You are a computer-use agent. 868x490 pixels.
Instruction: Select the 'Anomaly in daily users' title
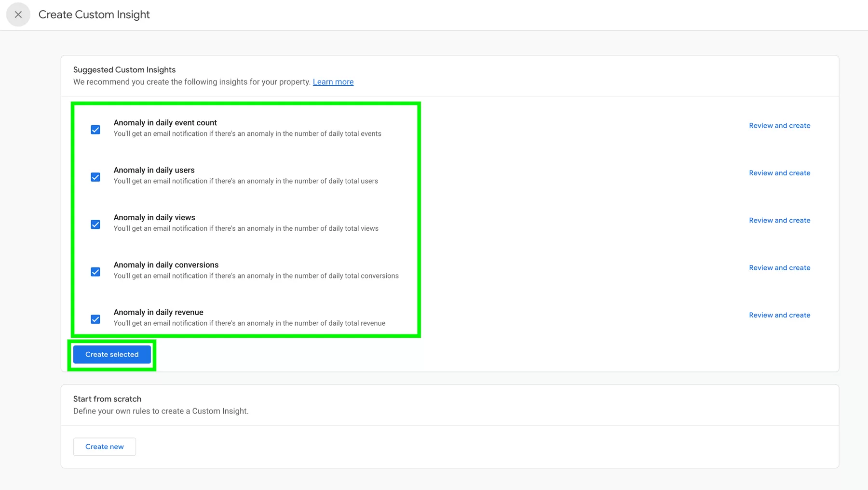(x=154, y=170)
